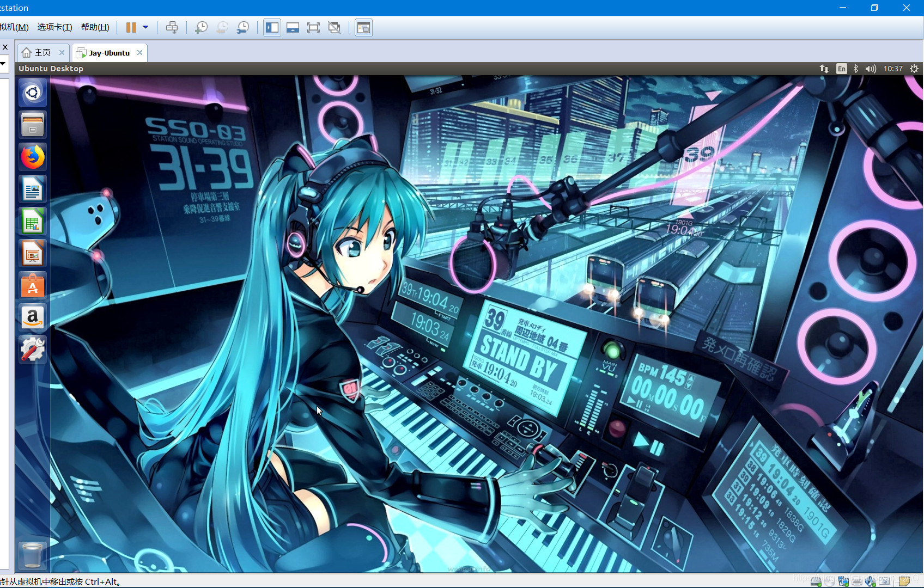Open the Ubuntu Dash search launcher

(x=33, y=93)
